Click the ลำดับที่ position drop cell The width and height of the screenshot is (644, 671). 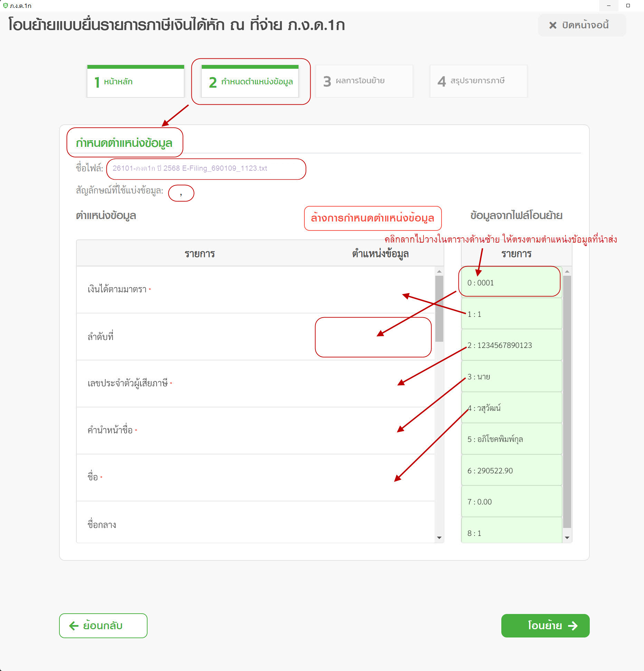click(x=373, y=337)
